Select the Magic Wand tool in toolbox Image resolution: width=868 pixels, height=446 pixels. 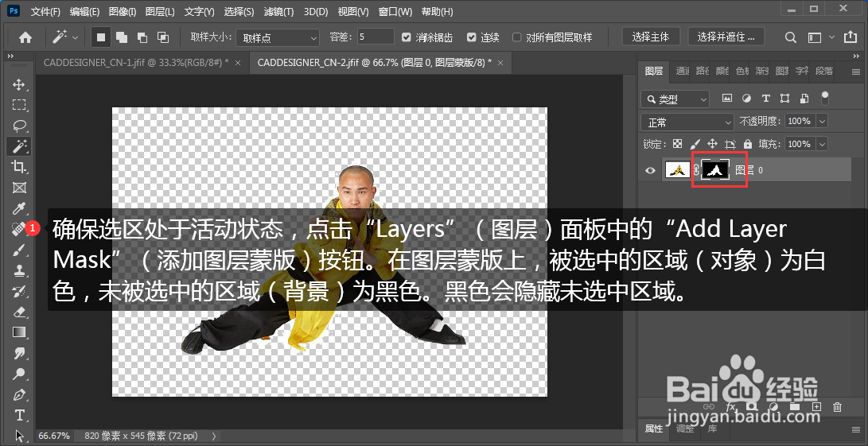click(x=19, y=146)
